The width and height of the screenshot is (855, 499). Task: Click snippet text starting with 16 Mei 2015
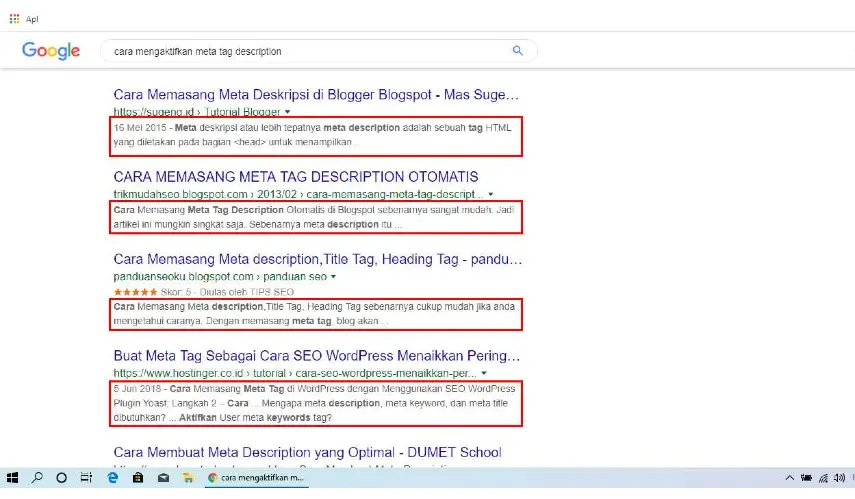click(x=312, y=135)
